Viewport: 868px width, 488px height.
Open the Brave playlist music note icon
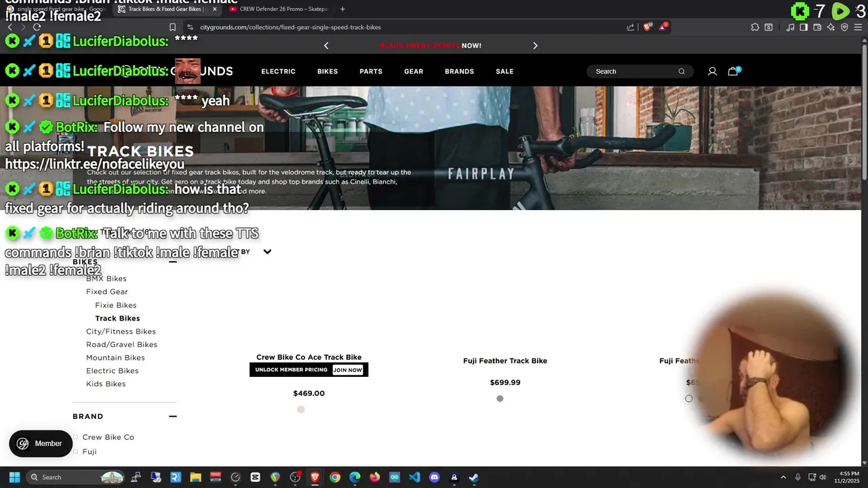pyautogui.click(x=790, y=27)
